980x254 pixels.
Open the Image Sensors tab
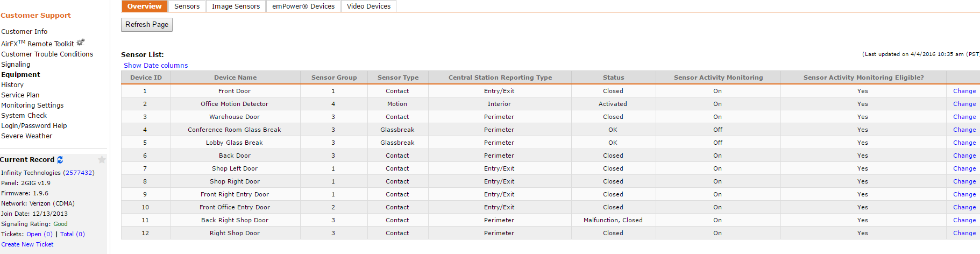tap(236, 6)
